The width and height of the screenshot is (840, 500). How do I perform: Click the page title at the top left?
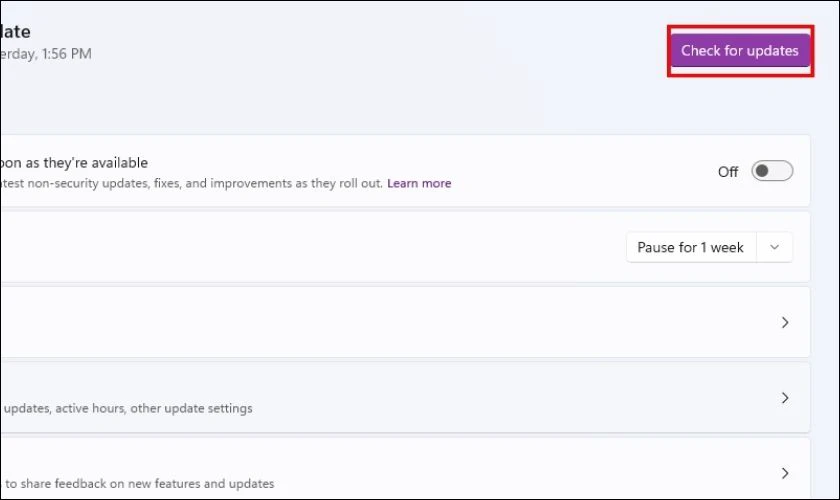15,32
